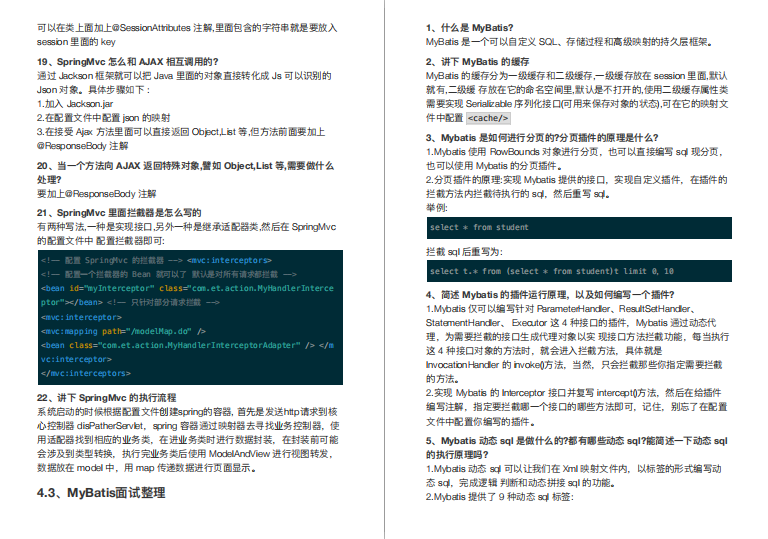The image size is (768, 539).
Task: Click heading '22、讲下 SpringMvc 的执行流程'
Action: coord(106,398)
